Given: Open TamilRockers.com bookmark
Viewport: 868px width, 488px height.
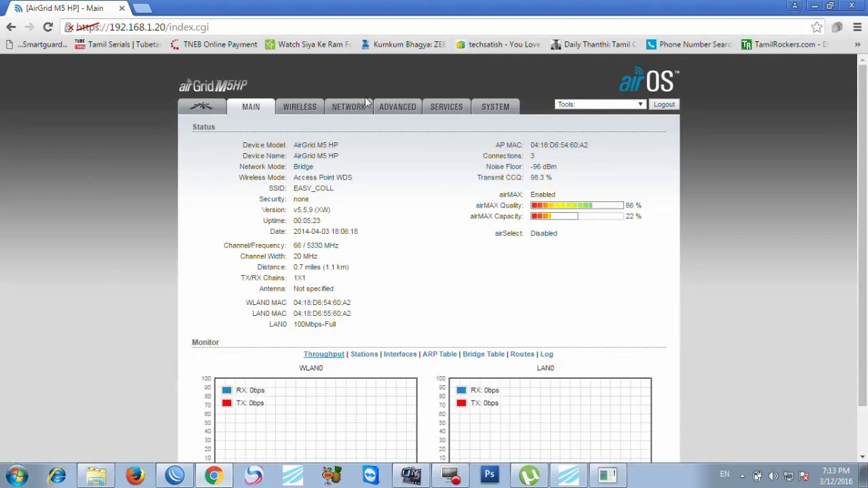Looking at the screenshot, I should point(785,44).
